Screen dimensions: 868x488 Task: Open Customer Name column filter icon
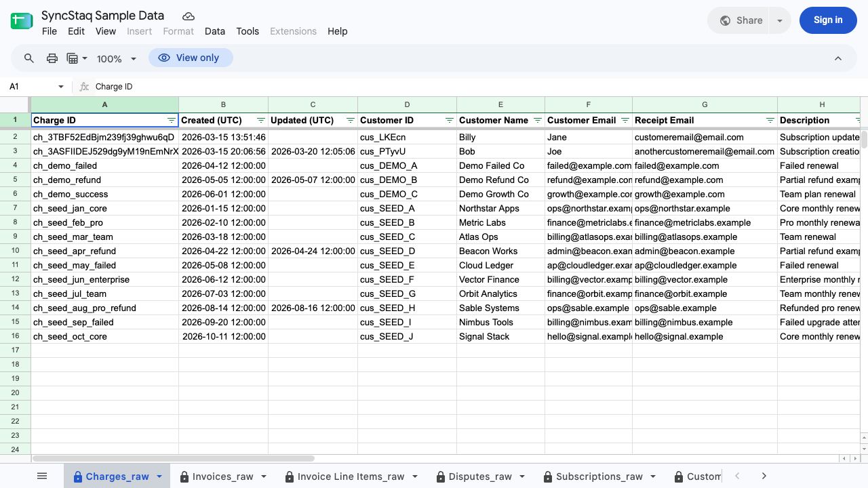pos(538,120)
